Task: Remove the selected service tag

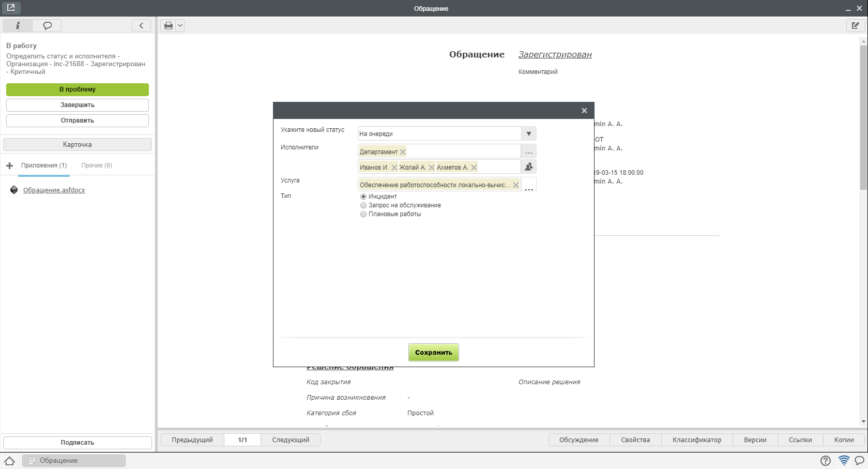Action: click(516, 185)
